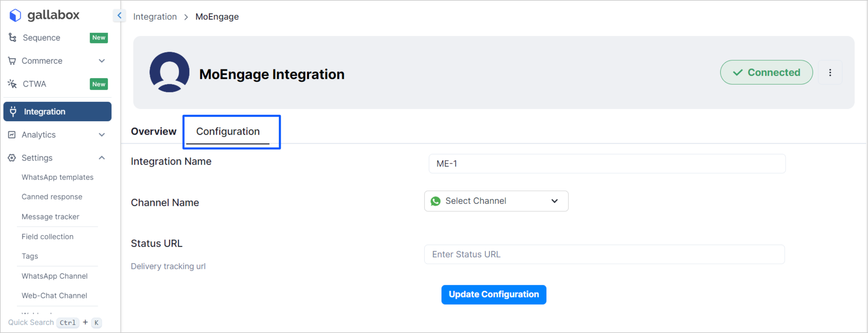Click the Update Configuration button
868x333 pixels.
click(493, 294)
